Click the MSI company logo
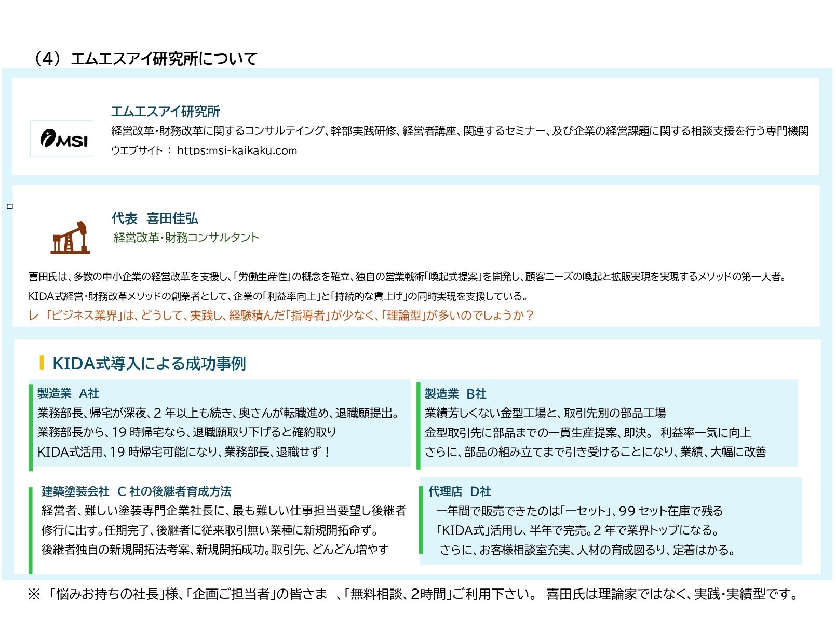 tap(62, 139)
